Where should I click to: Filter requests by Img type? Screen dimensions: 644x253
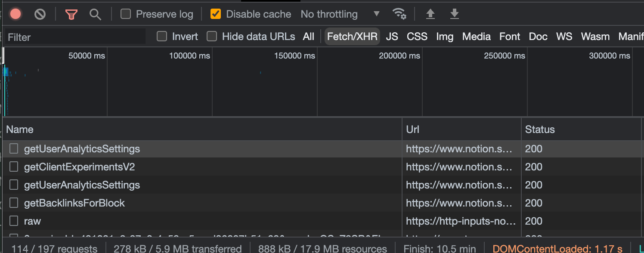pyautogui.click(x=445, y=37)
